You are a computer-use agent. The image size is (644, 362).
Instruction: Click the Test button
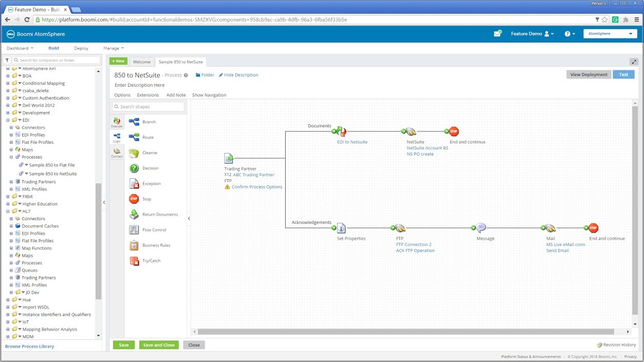623,74
